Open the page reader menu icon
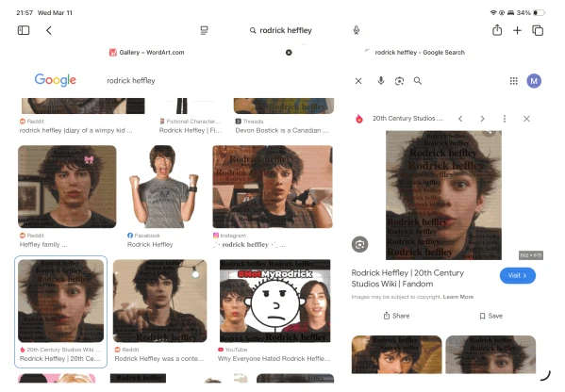565x392 pixels. pyautogui.click(x=204, y=30)
